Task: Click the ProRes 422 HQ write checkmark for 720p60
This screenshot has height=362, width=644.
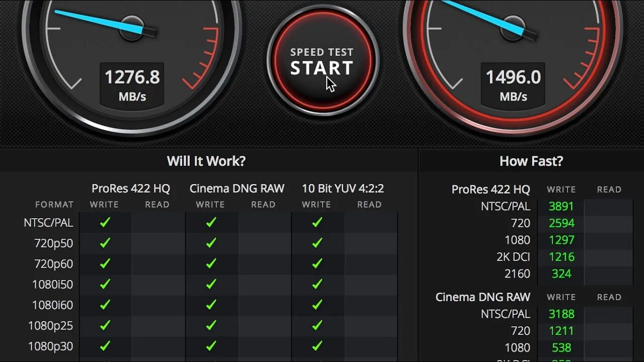Action: [x=105, y=263]
